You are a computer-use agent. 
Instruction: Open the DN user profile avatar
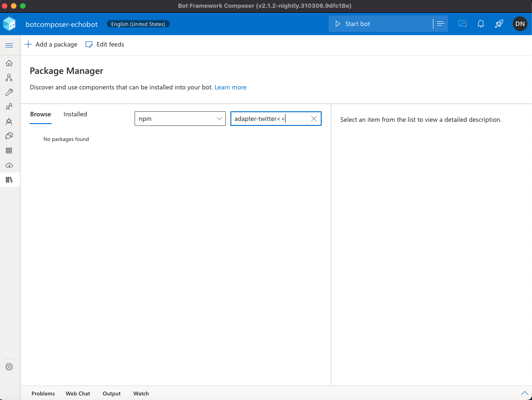520,24
